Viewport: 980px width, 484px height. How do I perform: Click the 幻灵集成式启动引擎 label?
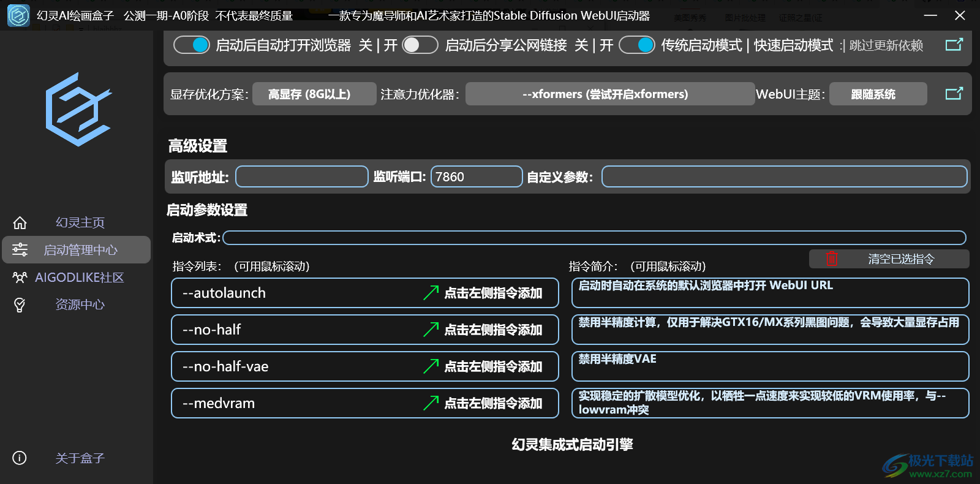[572, 444]
